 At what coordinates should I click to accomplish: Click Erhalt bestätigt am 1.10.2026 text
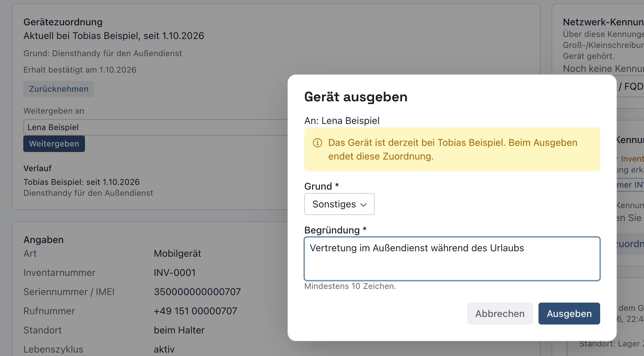pyautogui.click(x=80, y=70)
